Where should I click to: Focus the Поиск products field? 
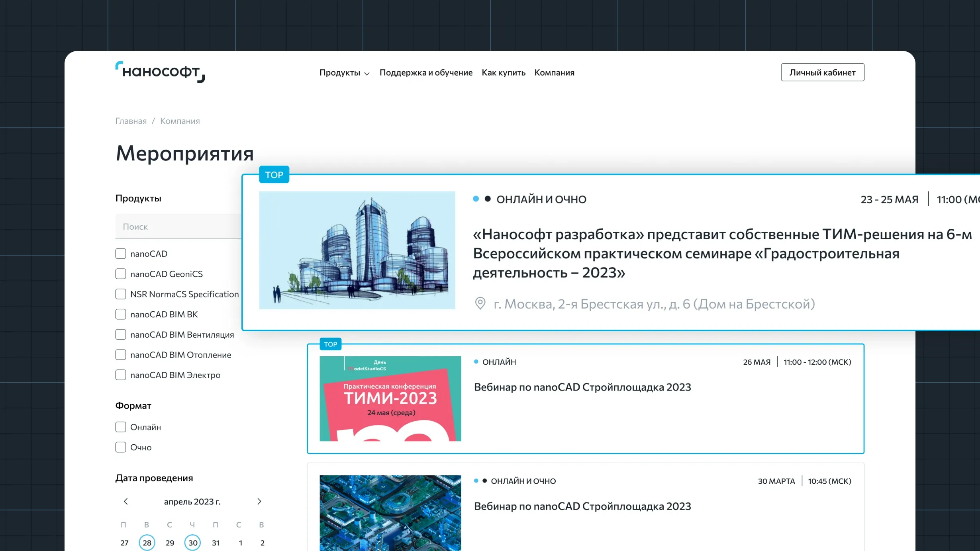coord(178,227)
